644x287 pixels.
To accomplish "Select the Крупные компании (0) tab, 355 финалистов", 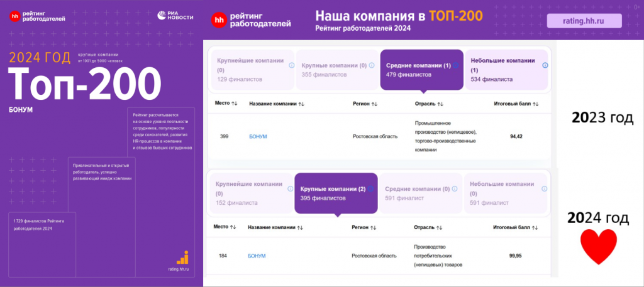I will pos(337,70).
